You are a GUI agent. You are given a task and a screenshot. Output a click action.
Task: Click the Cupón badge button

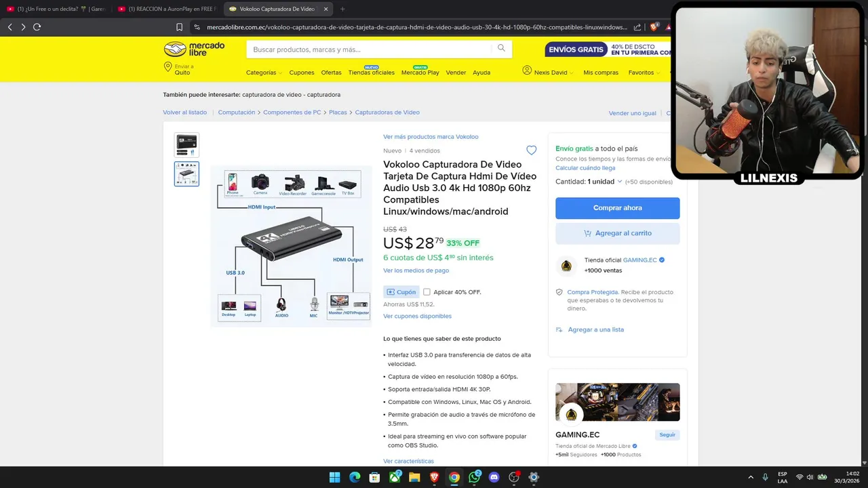click(401, 292)
